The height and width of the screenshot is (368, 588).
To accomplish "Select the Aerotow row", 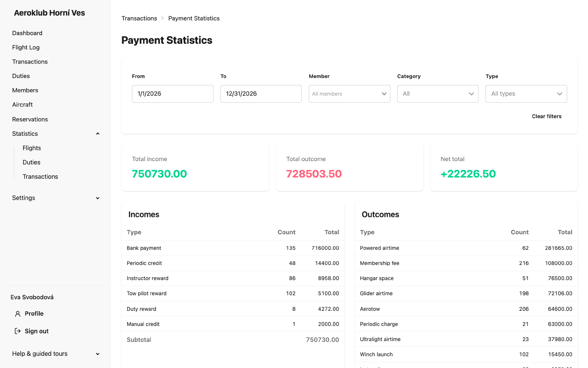I will [x=466, y=309].
